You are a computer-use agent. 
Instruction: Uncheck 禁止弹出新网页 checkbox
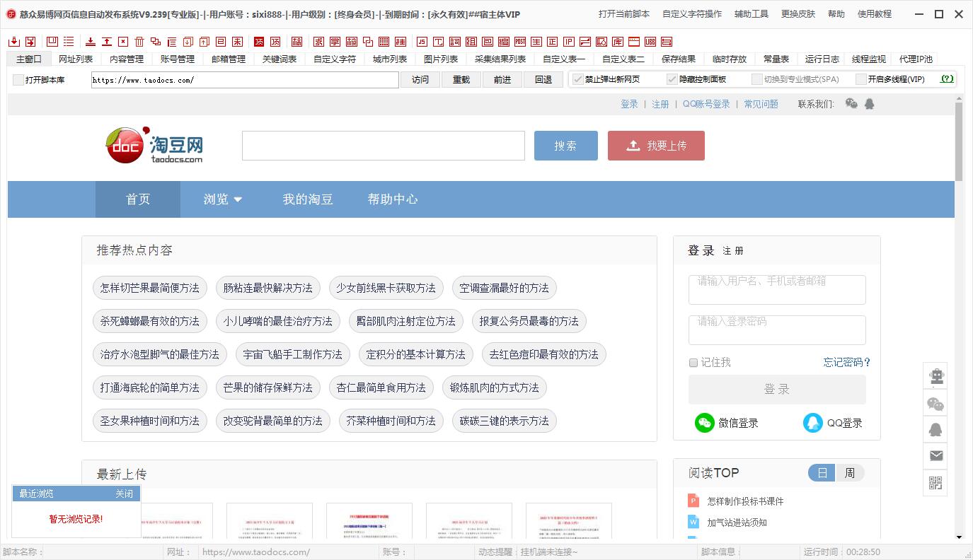[x=578, y=79]
